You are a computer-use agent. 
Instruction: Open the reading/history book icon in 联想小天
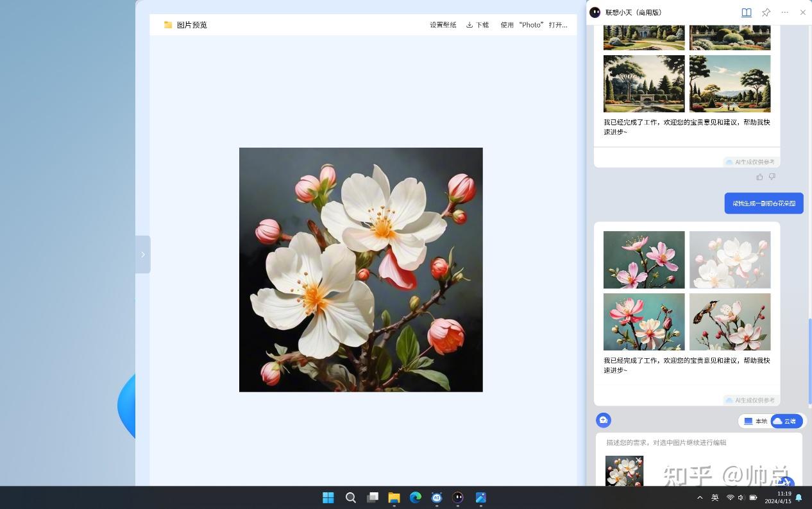coord(746,12)
